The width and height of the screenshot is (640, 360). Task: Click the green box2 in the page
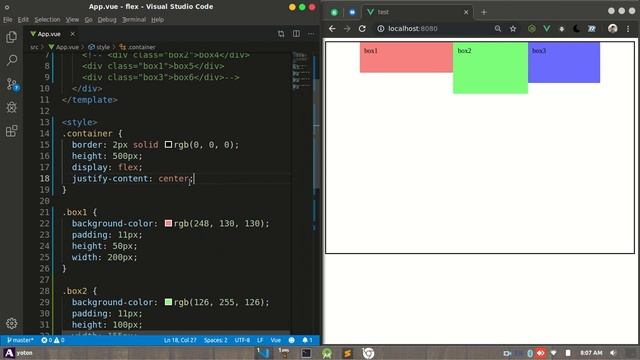[x=490, y=68]
